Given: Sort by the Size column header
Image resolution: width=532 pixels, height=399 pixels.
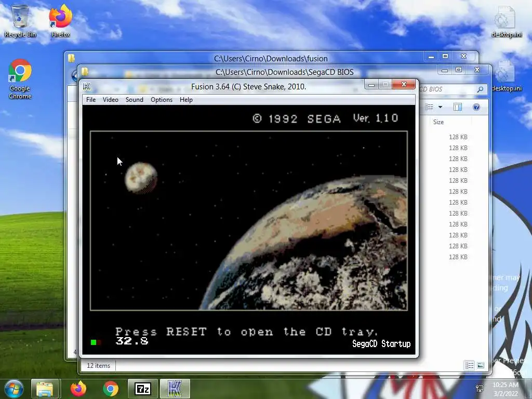Looking at the screenshot, I should (438, 122).
